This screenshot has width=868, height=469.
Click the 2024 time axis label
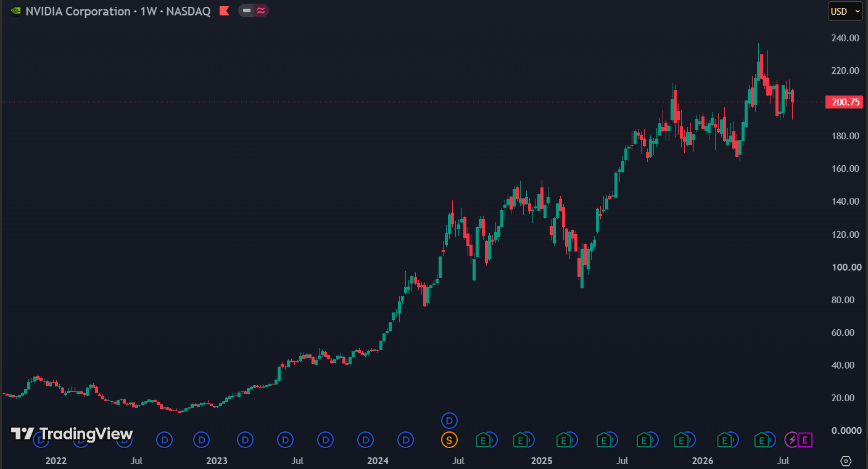point(378,461)
